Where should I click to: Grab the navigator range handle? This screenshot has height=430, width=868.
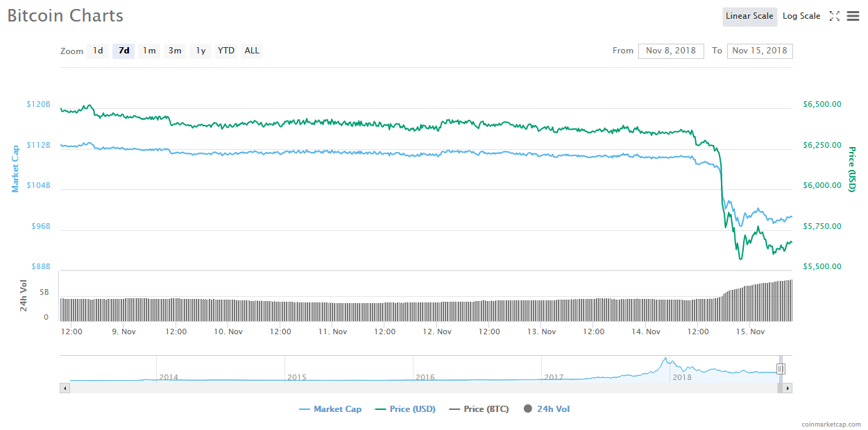pyautogui.click(x=781, y=369)
